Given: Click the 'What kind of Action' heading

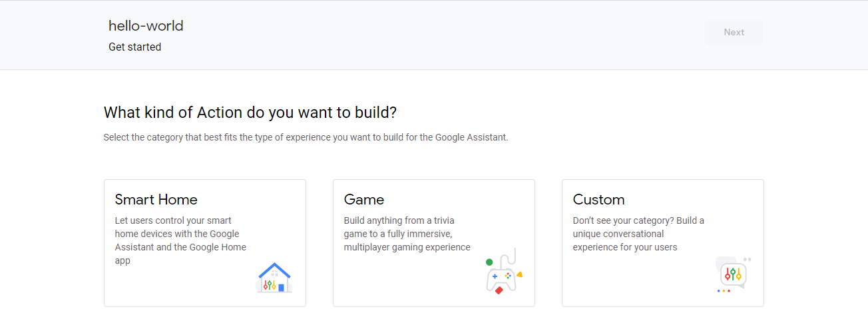Looking at the screenshot, I should pos(250,113).
